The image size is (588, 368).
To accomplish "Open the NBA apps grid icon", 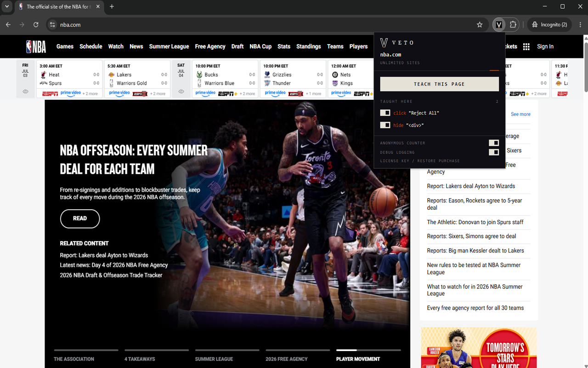I will (526, 46).
